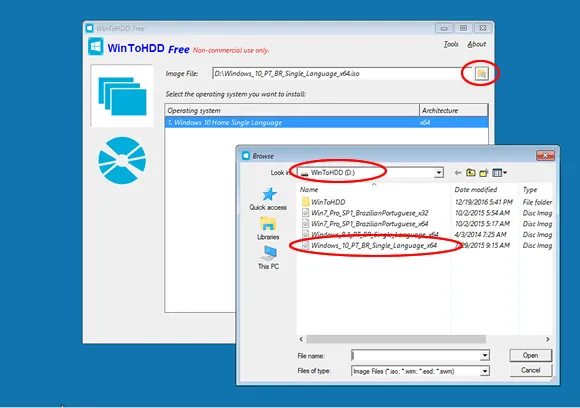Sort files by Type column
The width and height of the screenshot is (580, 408).
pos(536,190)
